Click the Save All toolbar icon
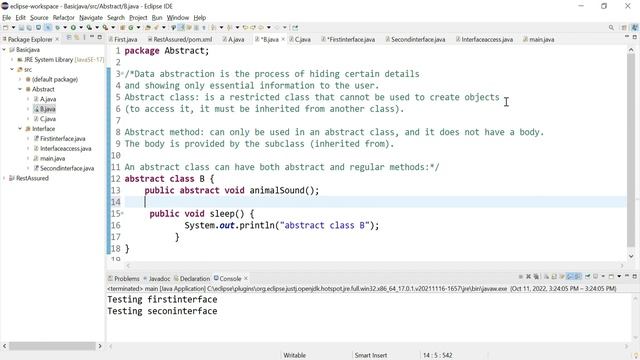The width and height of the screenshot is (640, 360). (29, 27)
